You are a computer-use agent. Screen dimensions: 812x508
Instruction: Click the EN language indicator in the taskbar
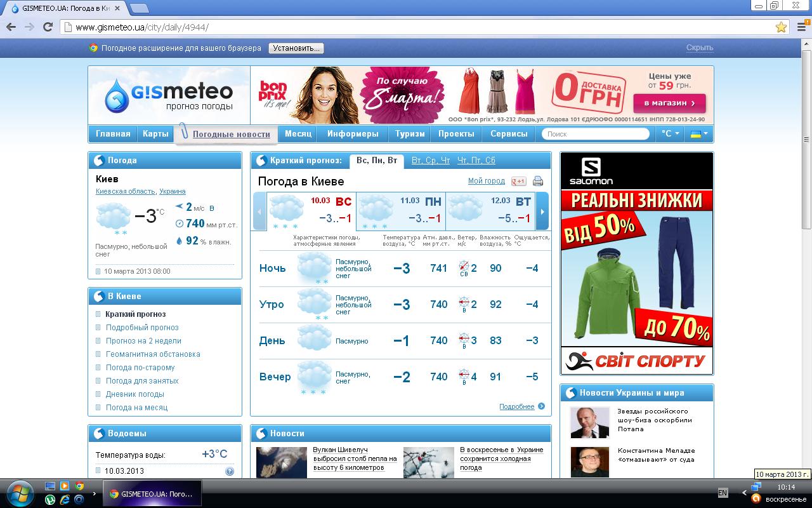pos(723,493)
